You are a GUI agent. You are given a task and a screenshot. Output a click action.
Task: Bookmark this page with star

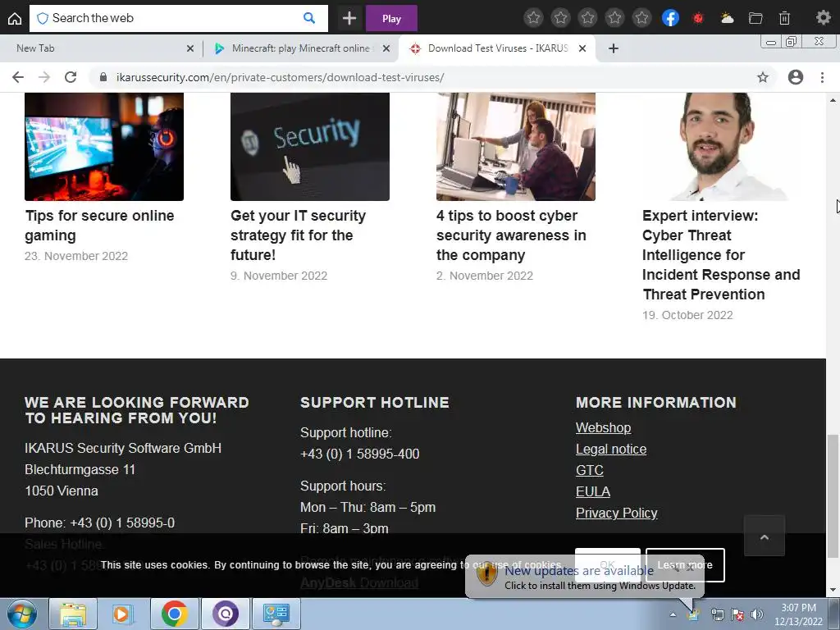coord(762,77)
